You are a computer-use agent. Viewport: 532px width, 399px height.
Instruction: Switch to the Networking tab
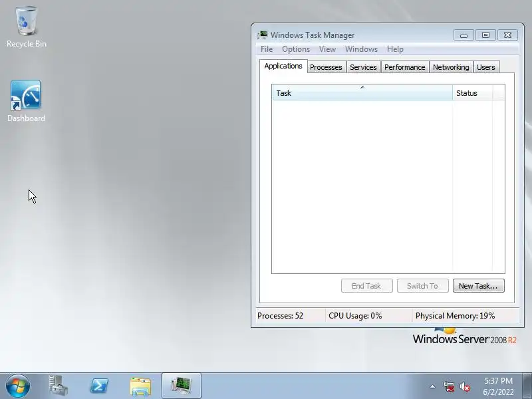tap(451, 67)
